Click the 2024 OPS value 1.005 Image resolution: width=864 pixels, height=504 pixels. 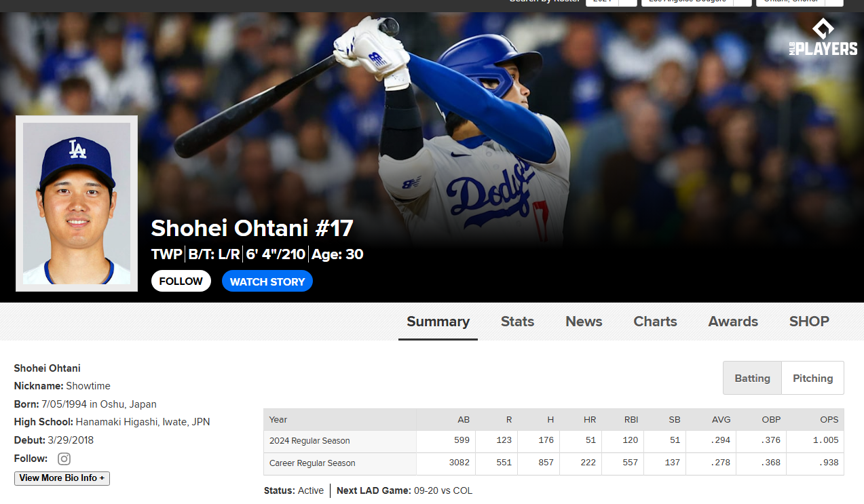coord(826,440)
